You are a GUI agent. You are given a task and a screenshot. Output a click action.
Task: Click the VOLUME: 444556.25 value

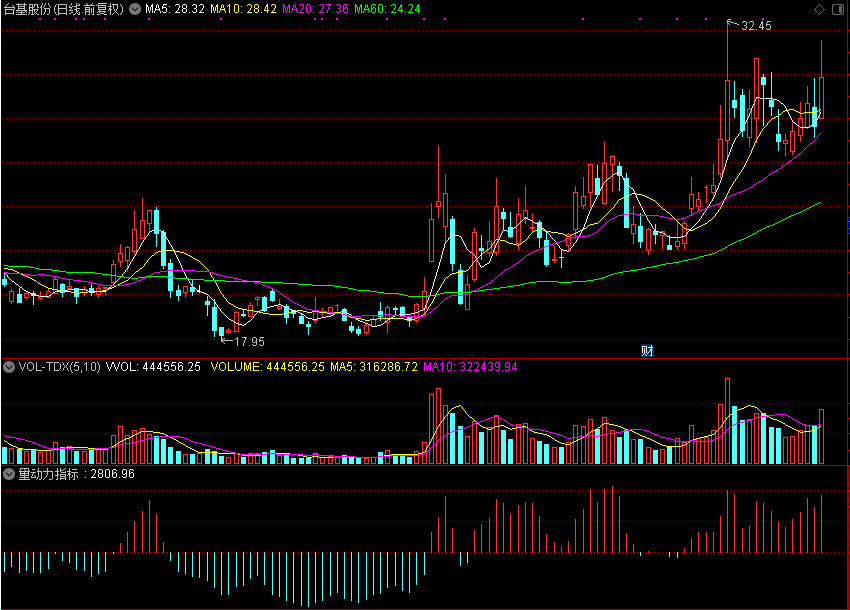click(x=268, y=367)
